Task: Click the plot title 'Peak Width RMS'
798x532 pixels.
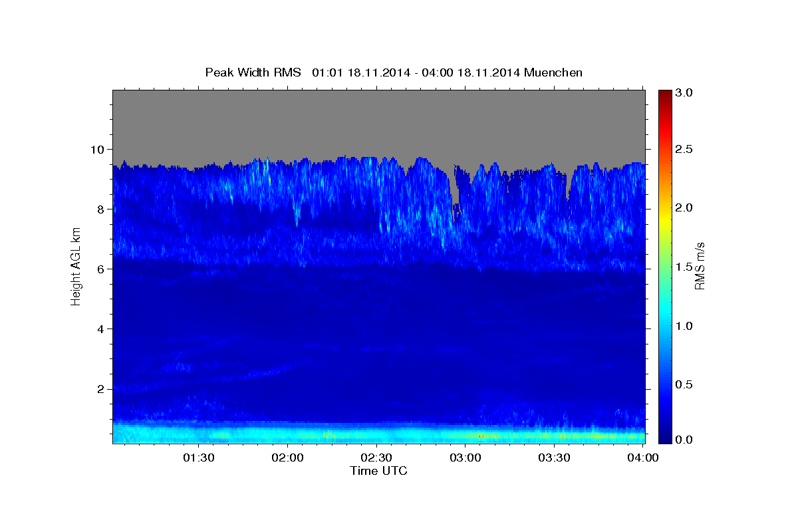Action: point(253,72)
